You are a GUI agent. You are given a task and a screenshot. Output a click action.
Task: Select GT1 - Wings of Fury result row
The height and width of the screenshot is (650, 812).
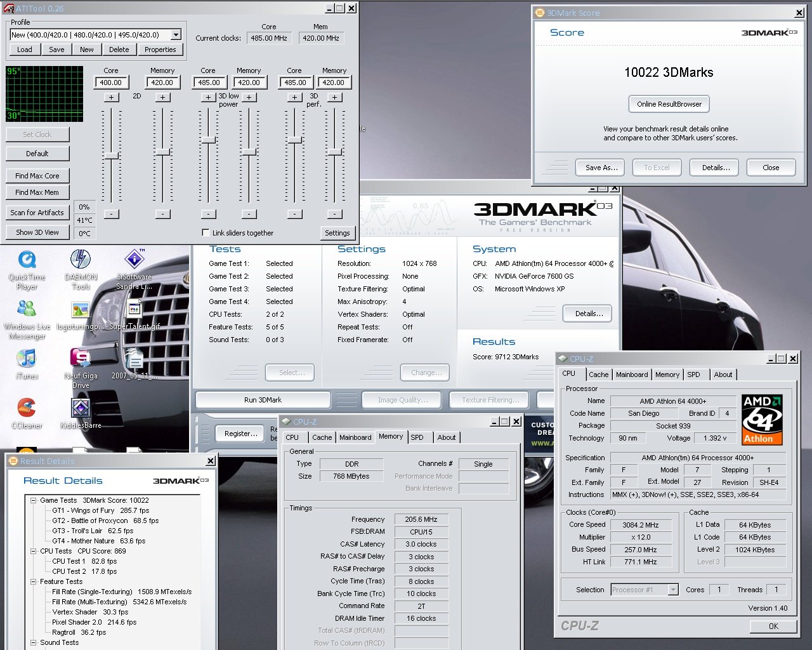(x=101, y=510)
